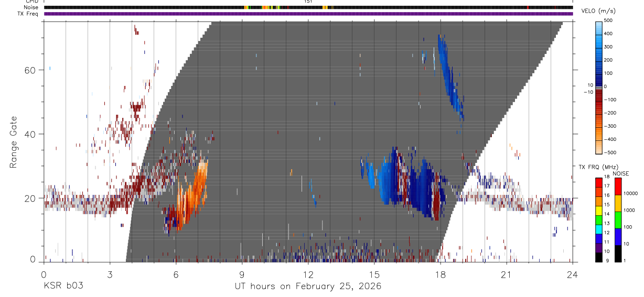Pick the yellow swatch in TX FRQ legend
Image resolution: width=644 pixels, height=297 pixels.
click(599, 211)
